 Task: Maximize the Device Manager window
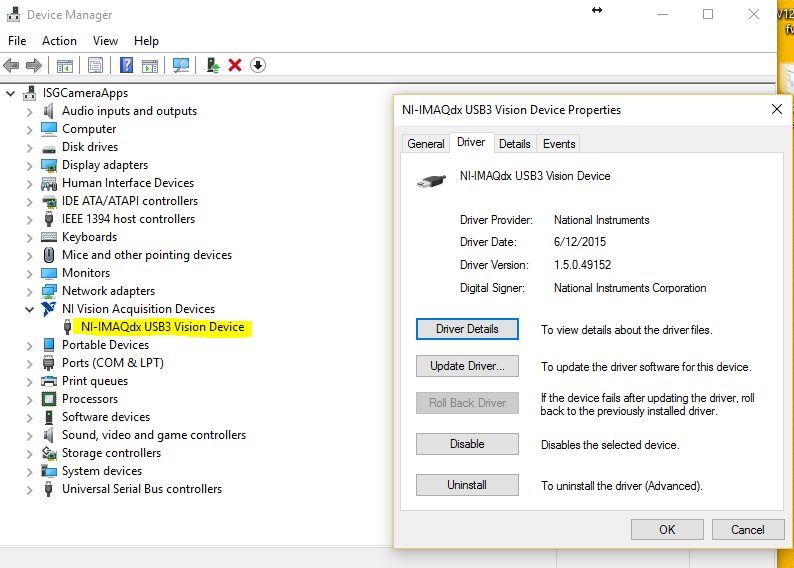click(708, 15)
